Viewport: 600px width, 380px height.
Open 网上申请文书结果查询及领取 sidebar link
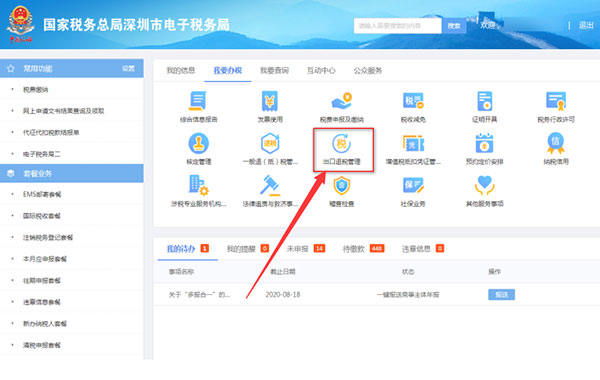click(x=64, y=111)
